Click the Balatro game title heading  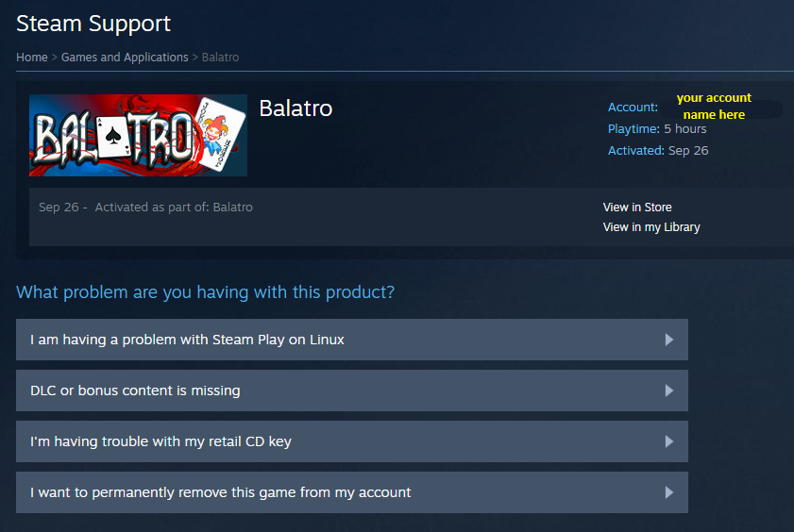[296, 108]
